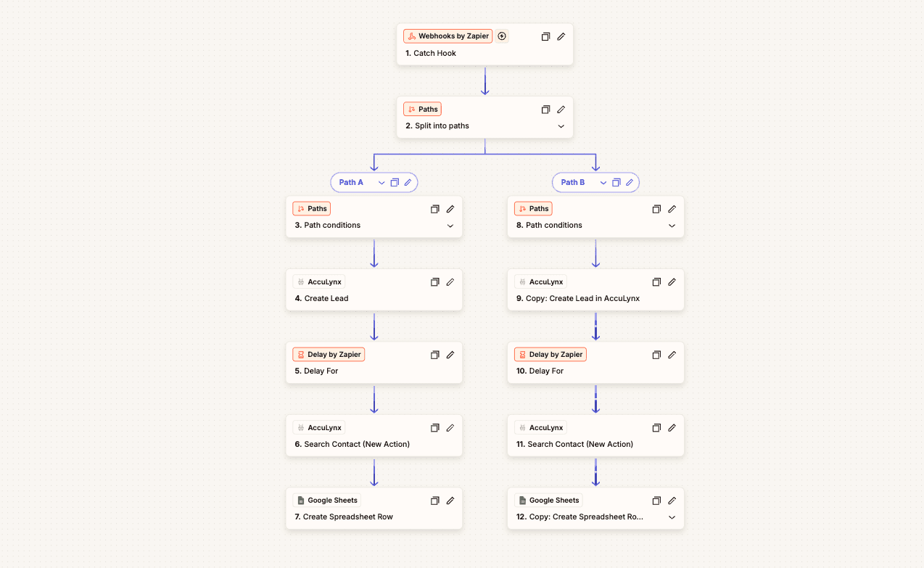Image resolution: width=924 pixels, height=568 pixels.
Task: Edit step 7 Create Spreadsheet Row
Action: click(x=450, y=501)
